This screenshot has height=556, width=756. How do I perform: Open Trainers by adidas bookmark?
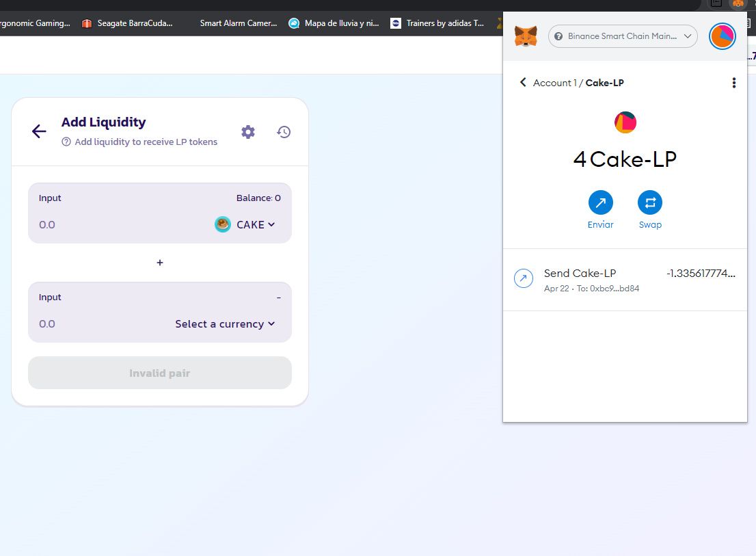pyautogui.click(x=437, y=23)
